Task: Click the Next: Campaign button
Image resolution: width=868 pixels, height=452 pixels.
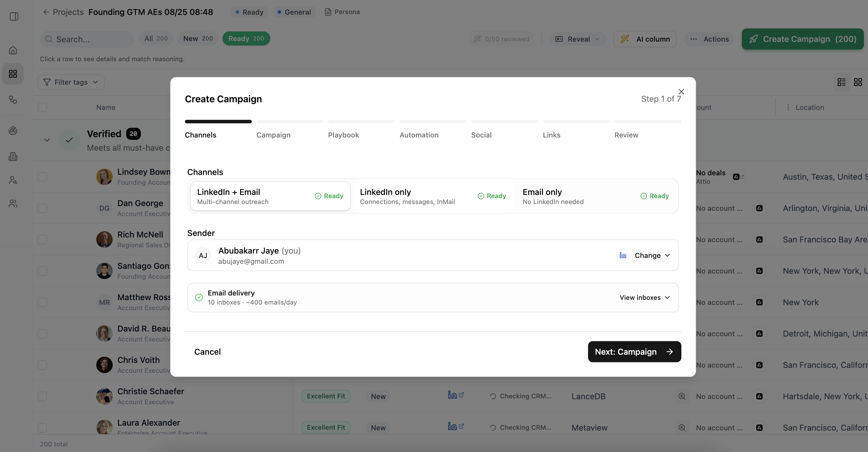Action: click(x=634, y=352)
